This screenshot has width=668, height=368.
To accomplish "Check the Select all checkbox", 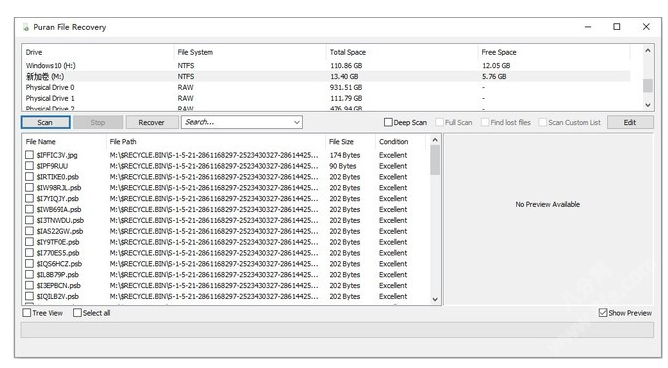I will point(77,313).
